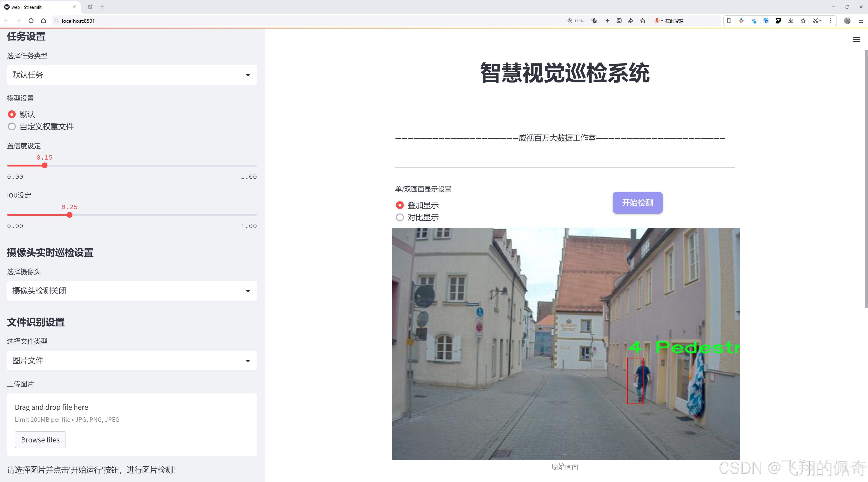
Task: Go back to previous page
Action: (x=6, y=21)
